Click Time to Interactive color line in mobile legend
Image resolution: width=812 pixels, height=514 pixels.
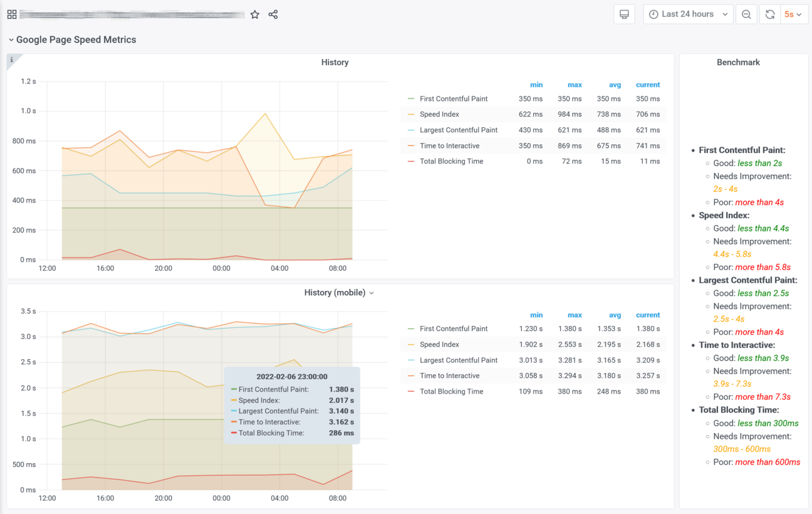(411, 375)
